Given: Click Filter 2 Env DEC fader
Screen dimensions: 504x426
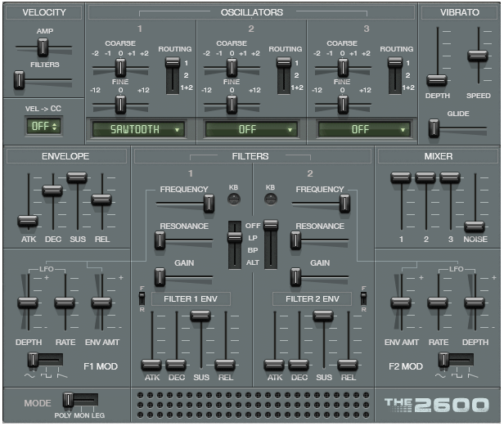Looking at the screenshot, I should (299, 365).
